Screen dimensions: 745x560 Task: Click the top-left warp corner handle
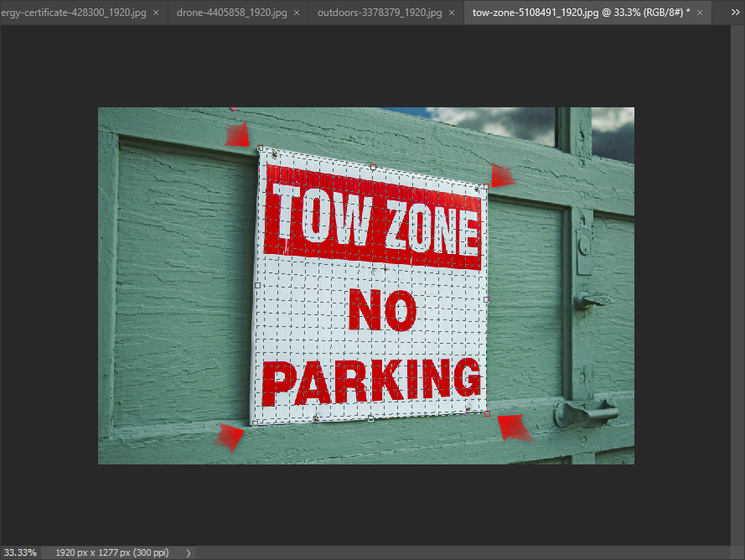(x=260, y=148)
